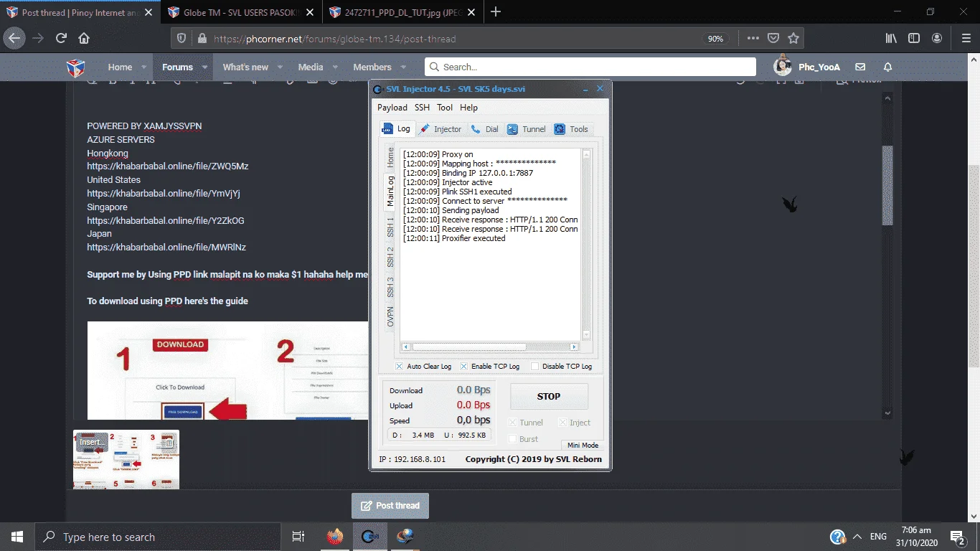The image size is (980, 551).
Task: Click the tracking protection shield icon
Action: tap(182, 39)
